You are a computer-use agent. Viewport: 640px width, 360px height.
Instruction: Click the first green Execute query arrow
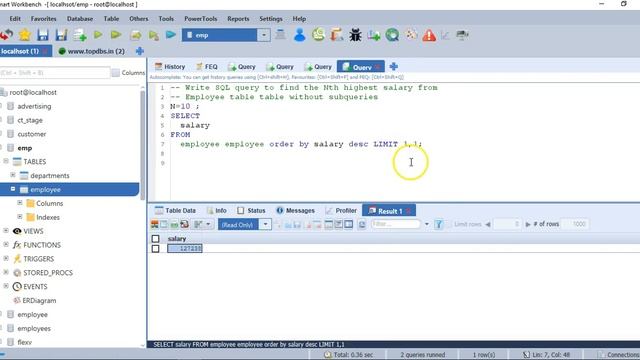pos(98,35)
